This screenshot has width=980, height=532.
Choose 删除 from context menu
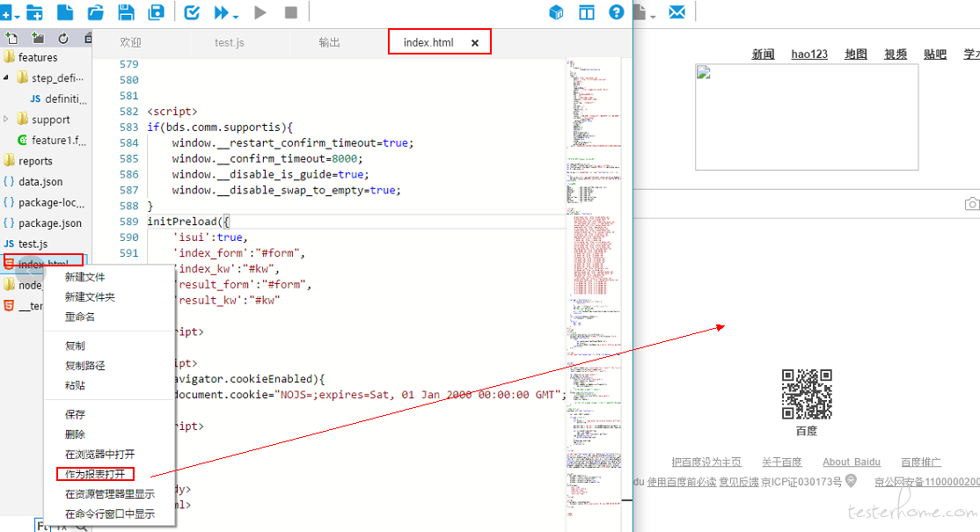tap(75, 434)
